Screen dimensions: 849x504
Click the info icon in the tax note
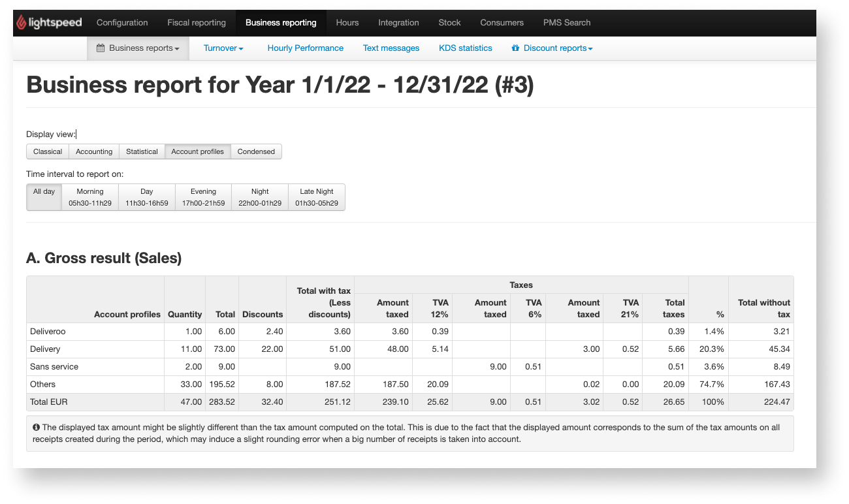36,428
